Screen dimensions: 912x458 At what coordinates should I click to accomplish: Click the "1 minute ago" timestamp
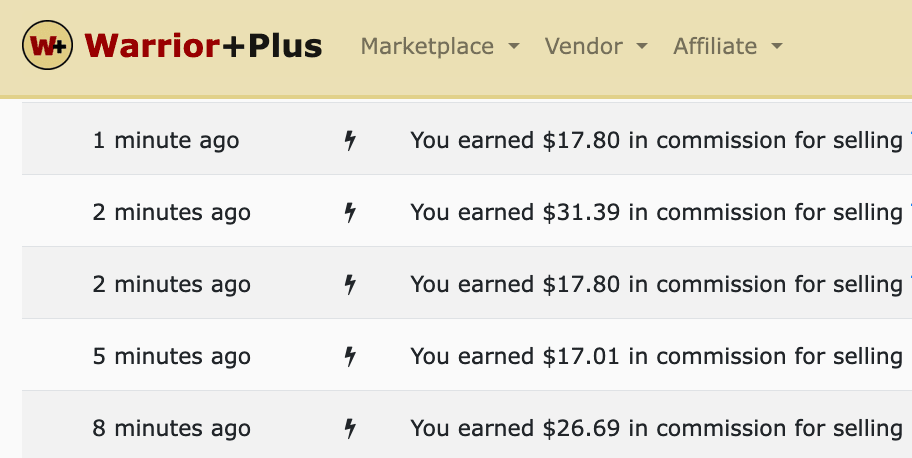click(166, 140)
